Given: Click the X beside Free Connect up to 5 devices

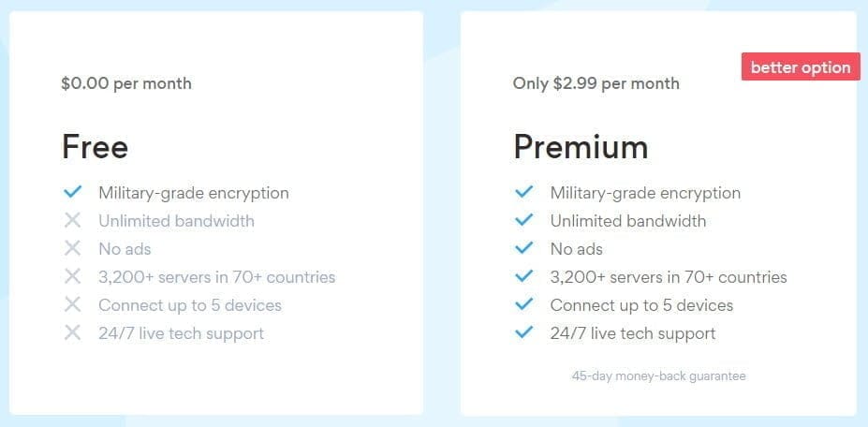Looking at the screenshot, I should coord(73,305).
